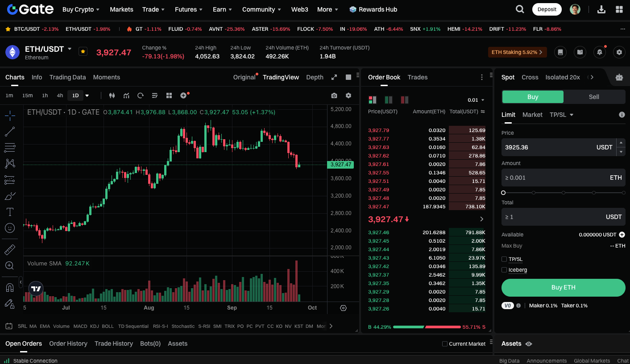
Task: Open the Announcements footer link
Action: (547, 361)
